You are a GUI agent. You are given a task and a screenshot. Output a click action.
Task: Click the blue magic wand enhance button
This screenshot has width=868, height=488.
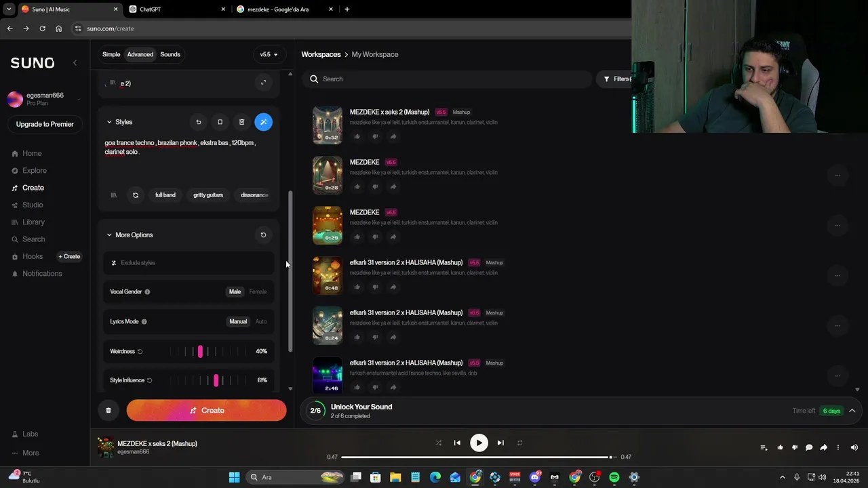click(x=263, y=122)
